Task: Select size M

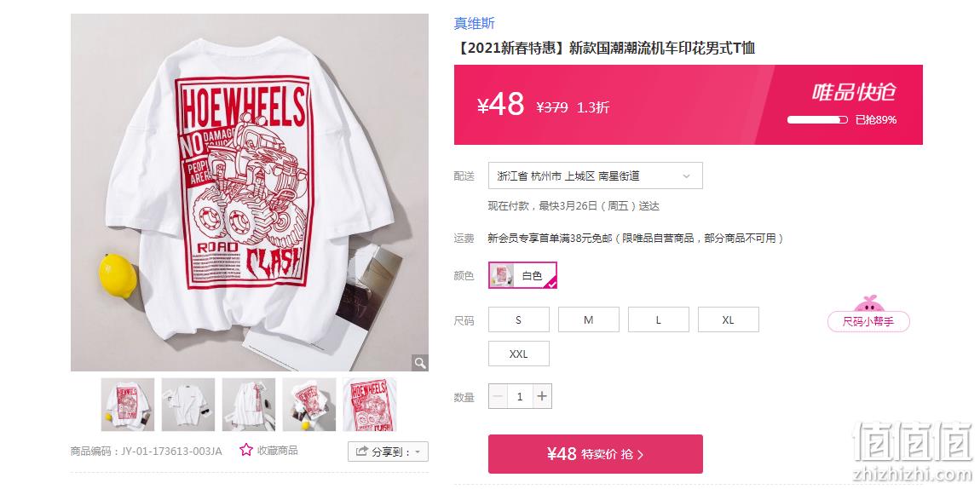Action: click(588, 319)
